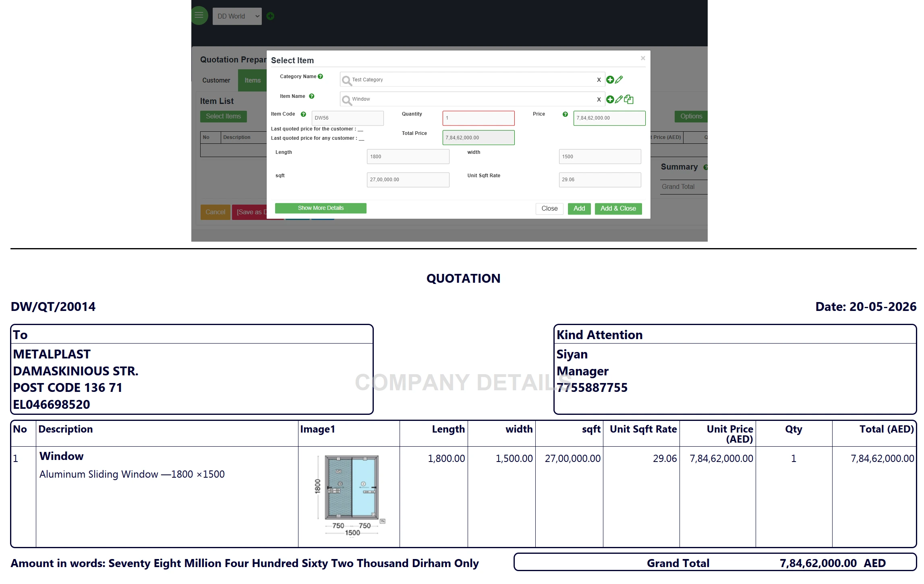Click the Save as Draft button

click(250, 212)
